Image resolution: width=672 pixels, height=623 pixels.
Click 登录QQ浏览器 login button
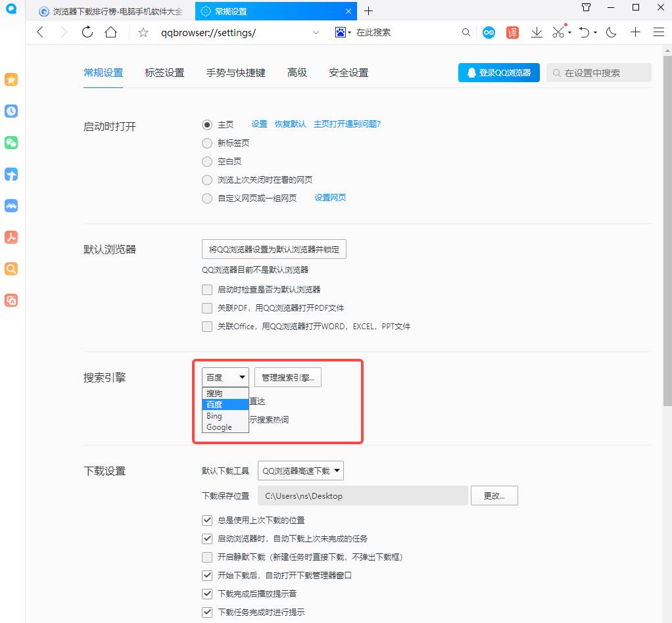[499, 72]
